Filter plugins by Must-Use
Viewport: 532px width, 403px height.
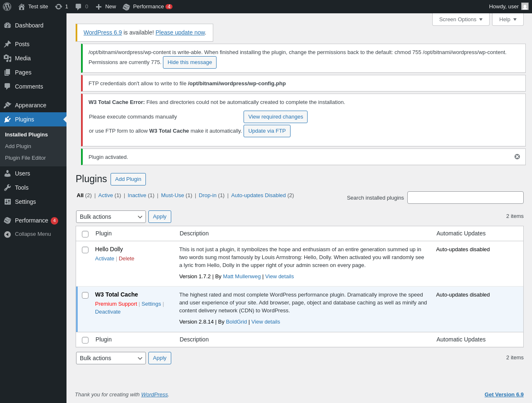[172, 195]
